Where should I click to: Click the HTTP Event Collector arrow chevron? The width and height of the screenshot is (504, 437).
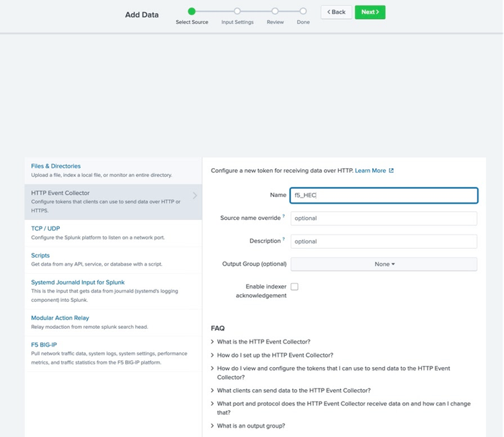click(195, 196)
